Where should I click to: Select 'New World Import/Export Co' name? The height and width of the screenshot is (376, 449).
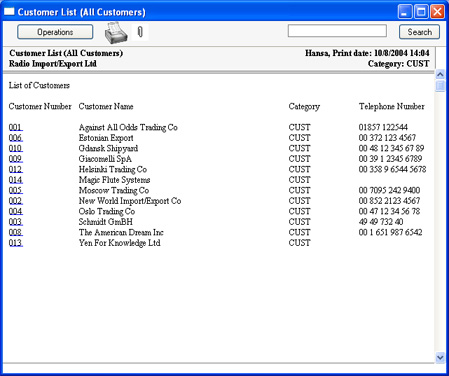(x=130, y=201)
